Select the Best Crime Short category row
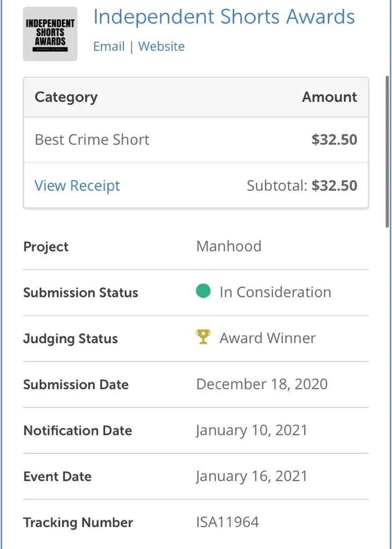Viewport: 392px width, 549px height. tap(196, 140)
